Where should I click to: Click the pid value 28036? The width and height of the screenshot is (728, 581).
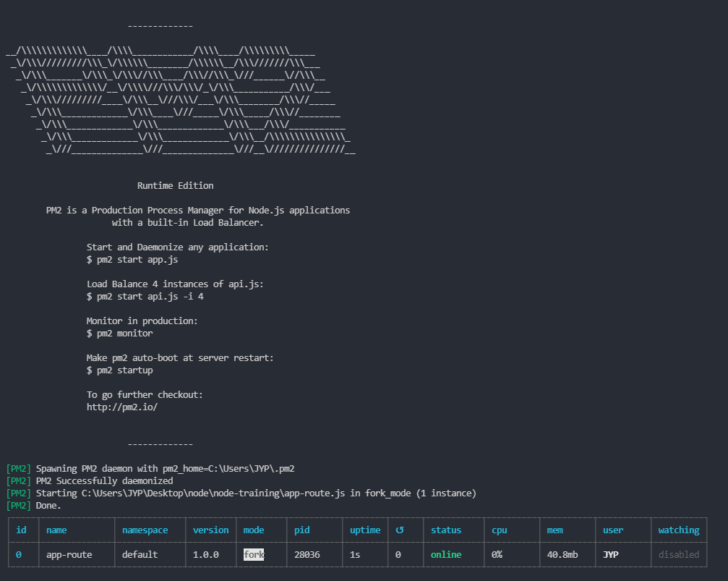(x=307, y=554)
